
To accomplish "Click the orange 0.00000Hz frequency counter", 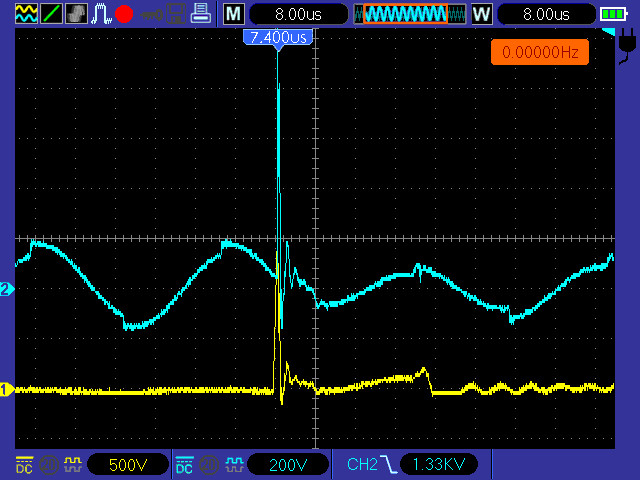I will [539, 52].
